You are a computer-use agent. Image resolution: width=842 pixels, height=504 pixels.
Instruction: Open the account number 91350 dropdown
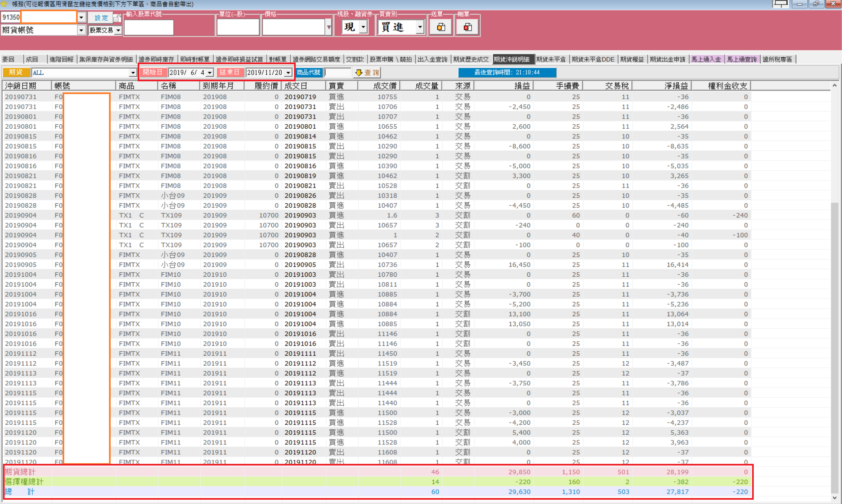(x=81, y=17)
